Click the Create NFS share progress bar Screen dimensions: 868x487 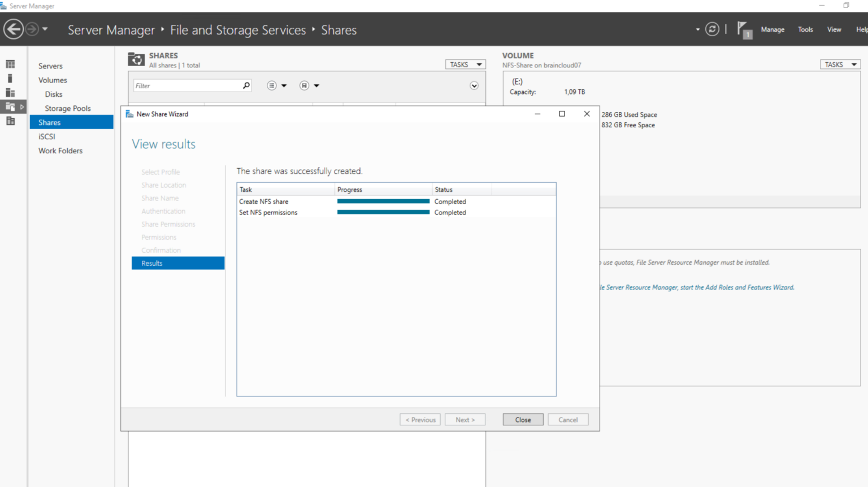click(383, 201)
